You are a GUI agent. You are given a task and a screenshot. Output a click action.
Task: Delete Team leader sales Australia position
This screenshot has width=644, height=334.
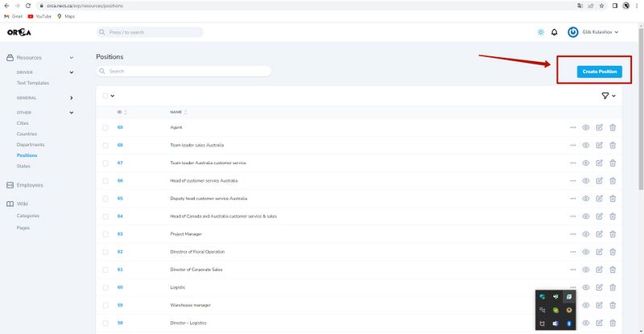tap(613, 145)
